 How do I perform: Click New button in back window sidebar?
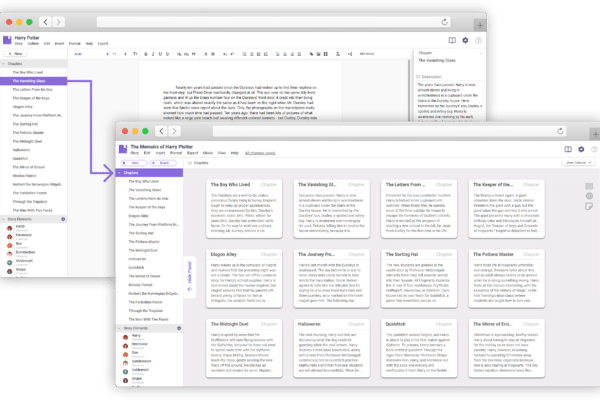click(15, 54)
